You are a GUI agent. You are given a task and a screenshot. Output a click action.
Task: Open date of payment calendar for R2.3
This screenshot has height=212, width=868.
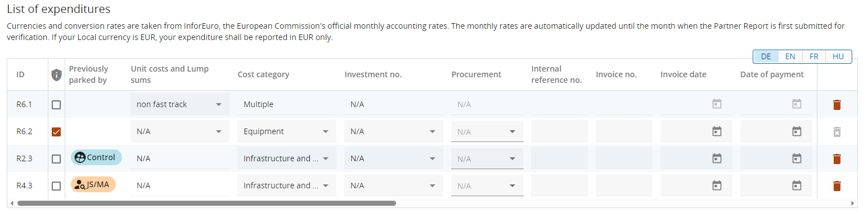[797, 158]
